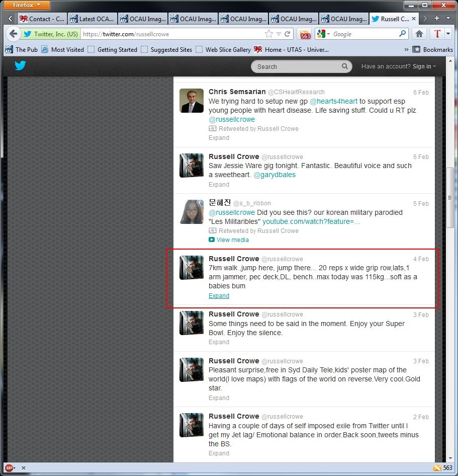Viewport: 458px width, 476px height.
Task: Expand the Super Bowl tweet
Action: point(219,342)
